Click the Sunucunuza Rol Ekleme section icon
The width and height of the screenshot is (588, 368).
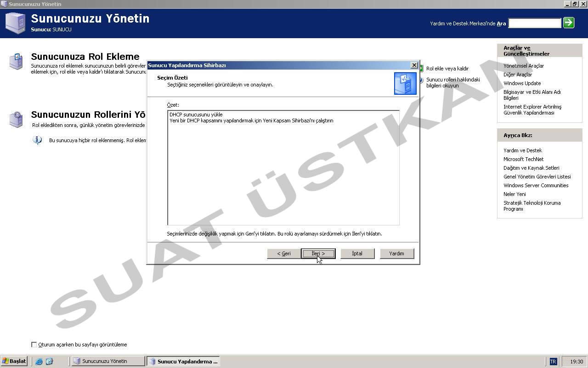pos(16,62)
